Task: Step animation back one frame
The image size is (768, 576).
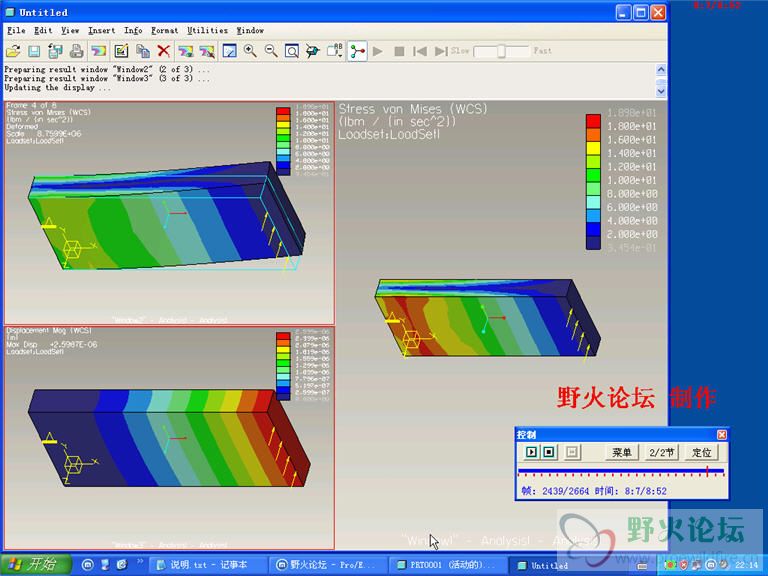Action: (x=420, y=51)
